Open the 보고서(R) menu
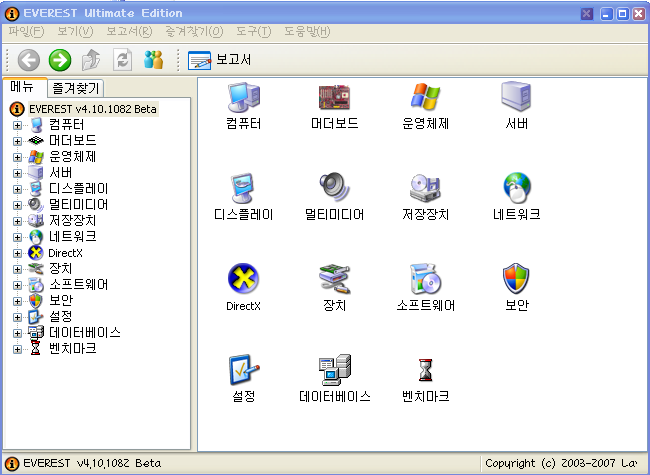Image resolution: width=650 pixels, height=475 pixels. coord(129,32)
